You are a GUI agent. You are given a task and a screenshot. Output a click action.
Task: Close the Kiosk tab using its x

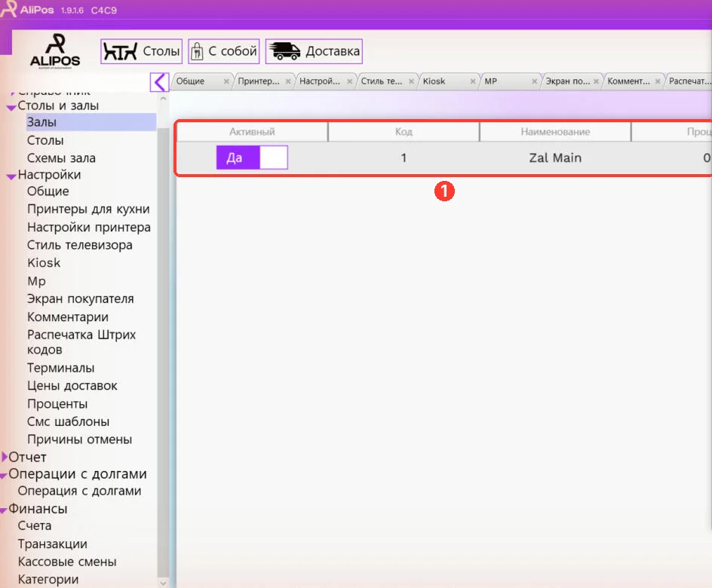click(473, 81)
